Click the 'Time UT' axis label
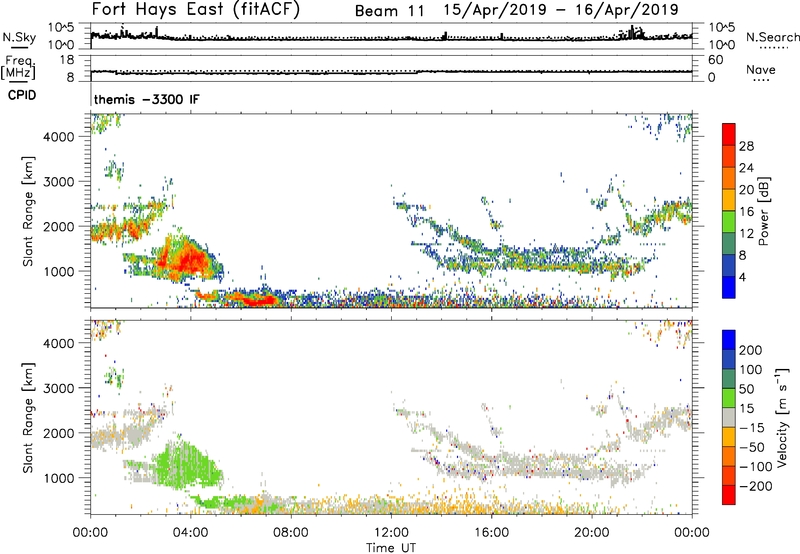800x554 pixels. pyautogui.click(x=391, y=548)
